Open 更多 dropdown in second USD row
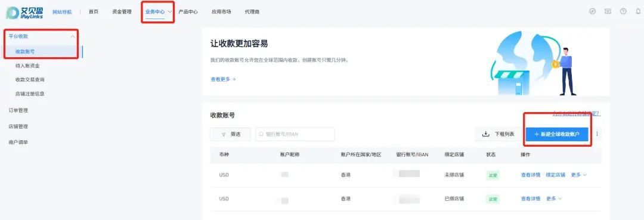 pyautogui.click(x=553, y=199)
